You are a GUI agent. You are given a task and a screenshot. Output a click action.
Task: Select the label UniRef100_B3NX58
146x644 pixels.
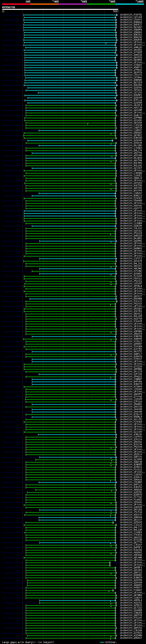pyautogui.click(x=131, y=336)
